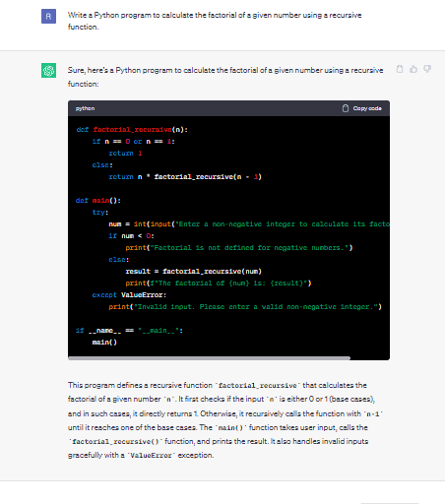Click the 'try:' code line
445x504 pixels.
point(100,213)
